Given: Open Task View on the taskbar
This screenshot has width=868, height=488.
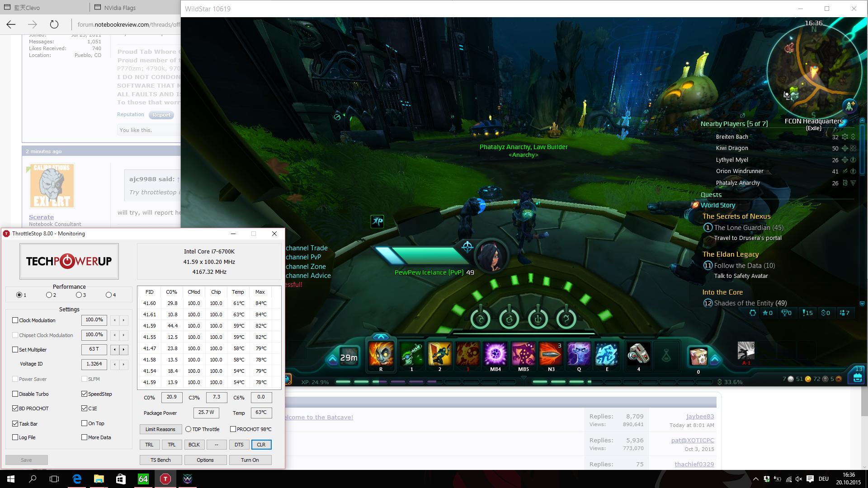Looking at the screenshot, I should tap(54, 479).
